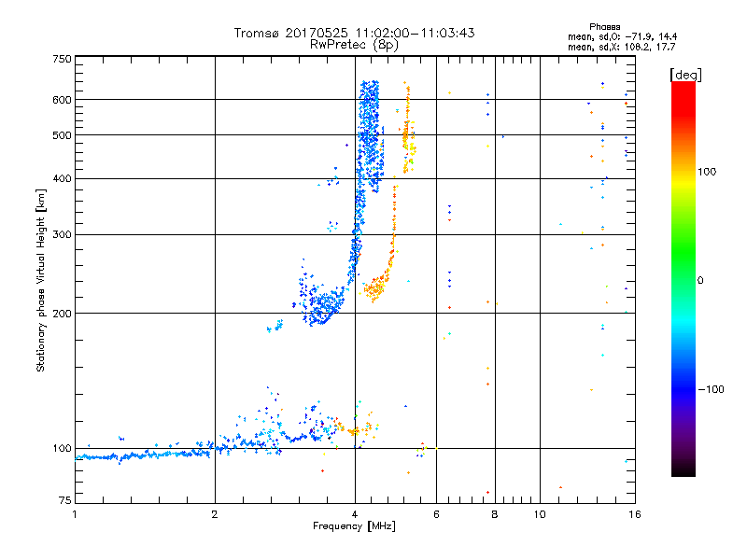Viewport: 747px width, 560px height.
Task: Select the RwPretec (8p) subtitle text
Action: click(x=354, y=44)
